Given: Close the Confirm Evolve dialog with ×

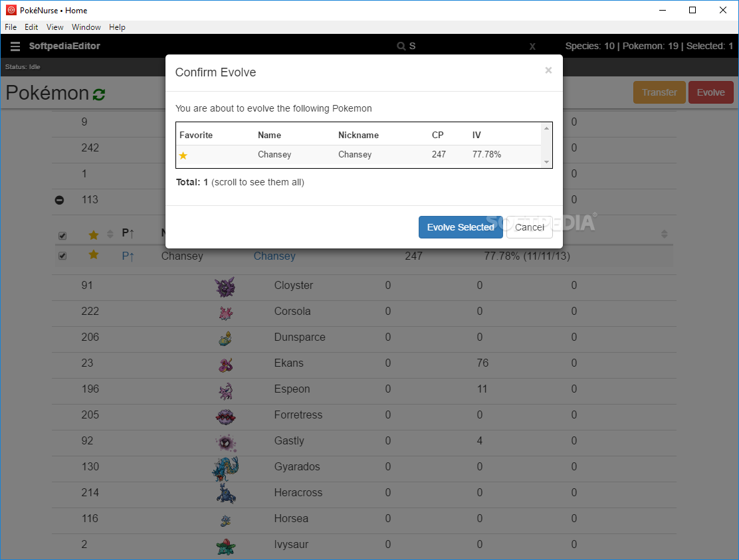Looking at the screenshot, I should pos(548,70).
